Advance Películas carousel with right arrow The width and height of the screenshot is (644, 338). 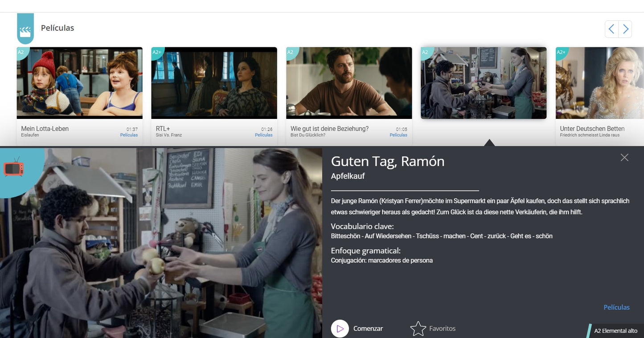point(625,29)
